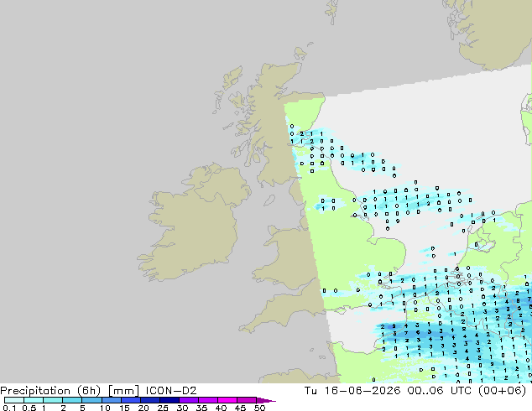Click the "Tu" weekday label
This screenshot has width=532, height=411.
click(310, 391)
